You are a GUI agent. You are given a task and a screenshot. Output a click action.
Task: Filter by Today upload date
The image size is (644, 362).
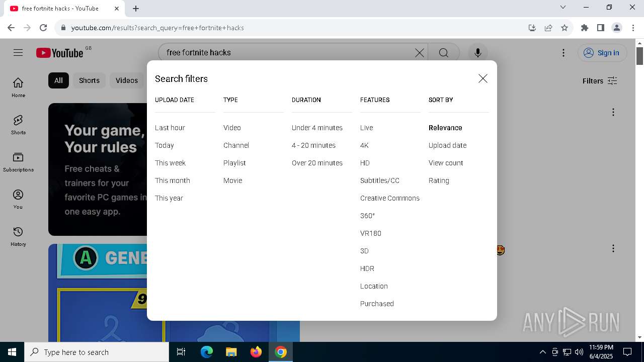[165, 145]
